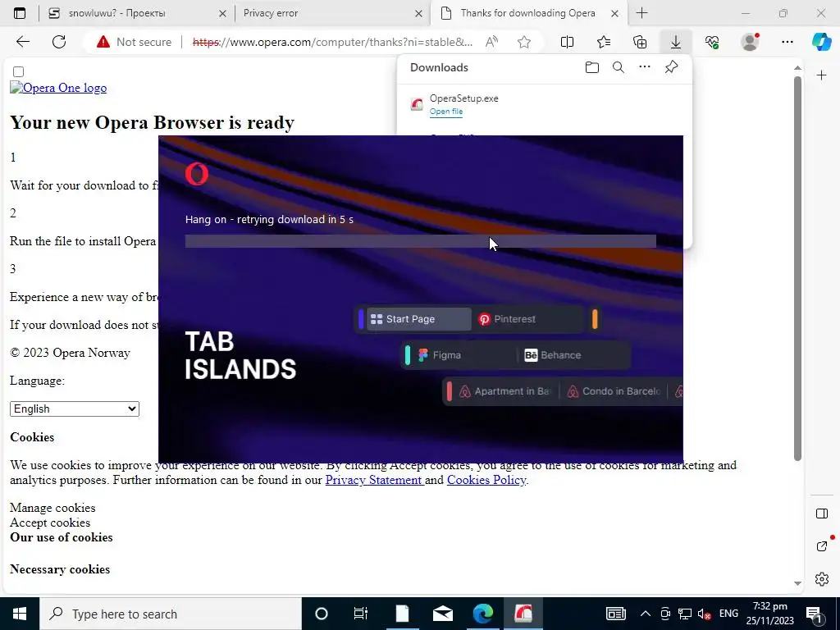Click Open file link under OperaSetup.exe
This screenshot has width=840, height=630.
tap(445, 112)
